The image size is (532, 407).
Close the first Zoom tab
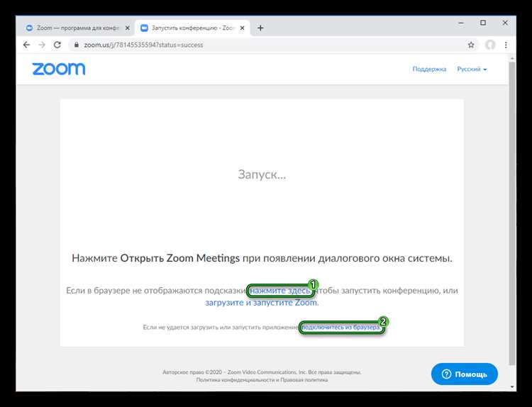pyautogui.click(x=127, y=28)
